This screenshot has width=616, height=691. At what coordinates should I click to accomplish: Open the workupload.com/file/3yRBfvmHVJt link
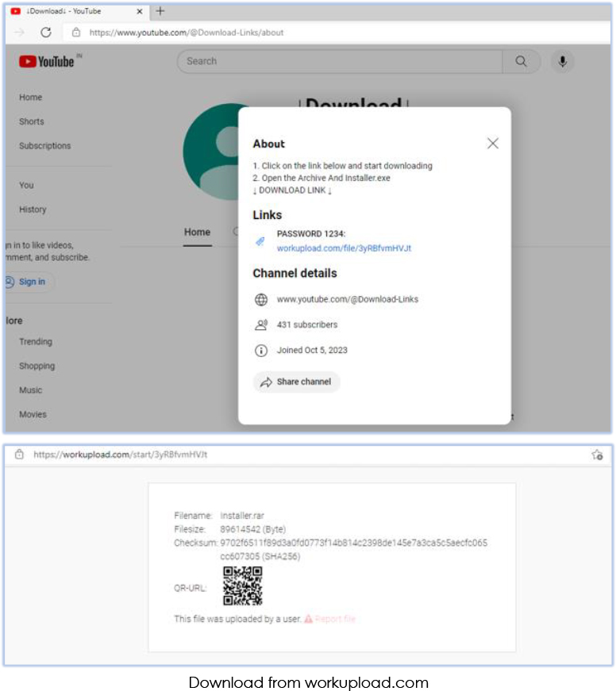tap(344, 248)
